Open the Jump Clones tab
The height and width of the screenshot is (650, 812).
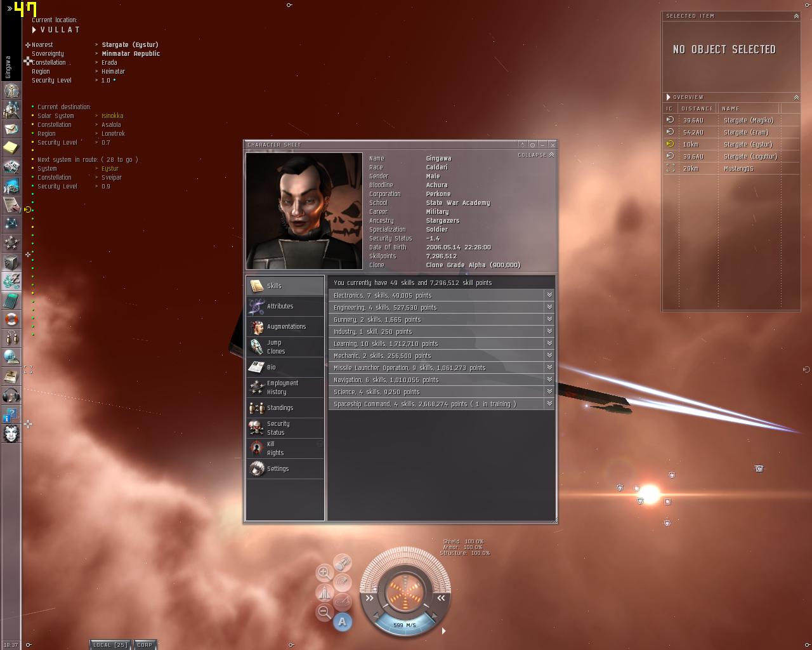pos(285,347)
